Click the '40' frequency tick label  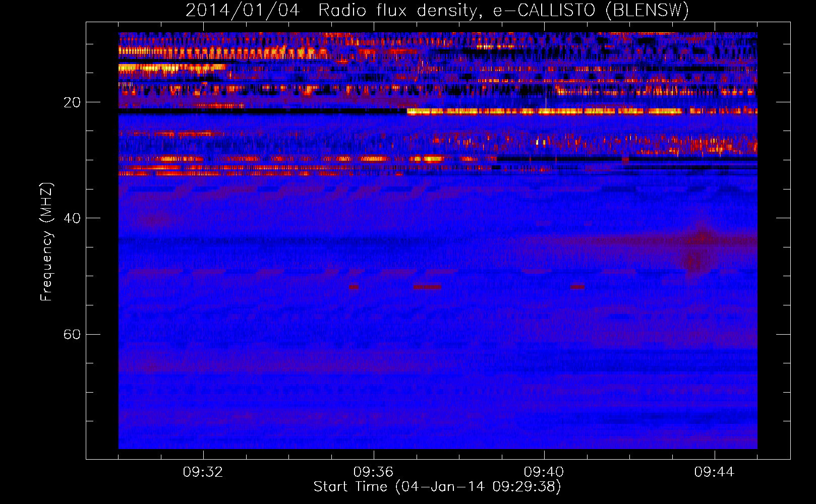72,218
